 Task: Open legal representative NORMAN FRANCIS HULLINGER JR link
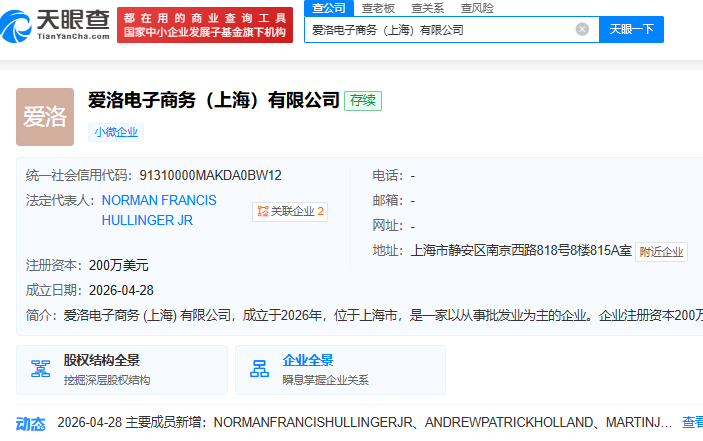coord(159,210)
